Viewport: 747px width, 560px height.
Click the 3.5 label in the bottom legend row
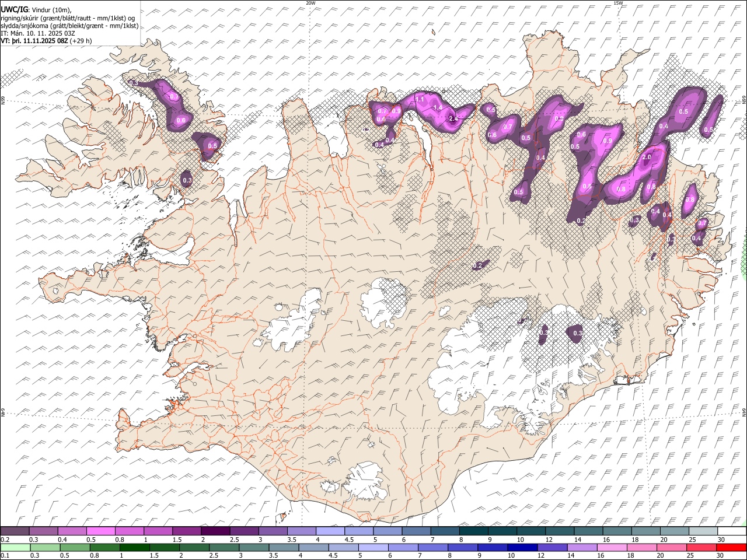coord(273,556)
